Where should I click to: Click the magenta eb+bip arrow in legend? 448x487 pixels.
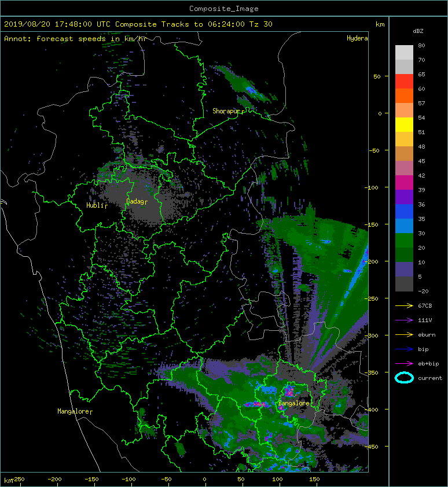(x=404, y=364)
